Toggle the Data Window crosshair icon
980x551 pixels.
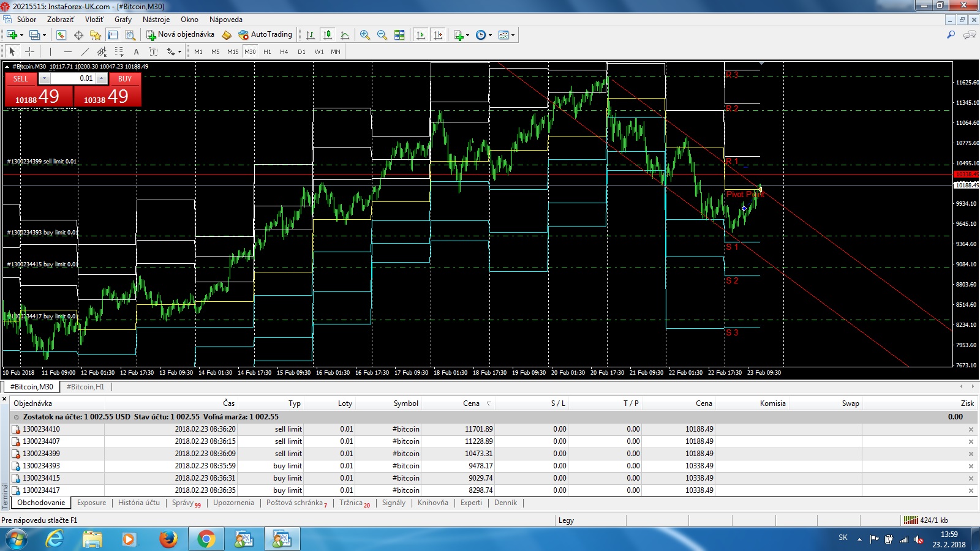78,35
